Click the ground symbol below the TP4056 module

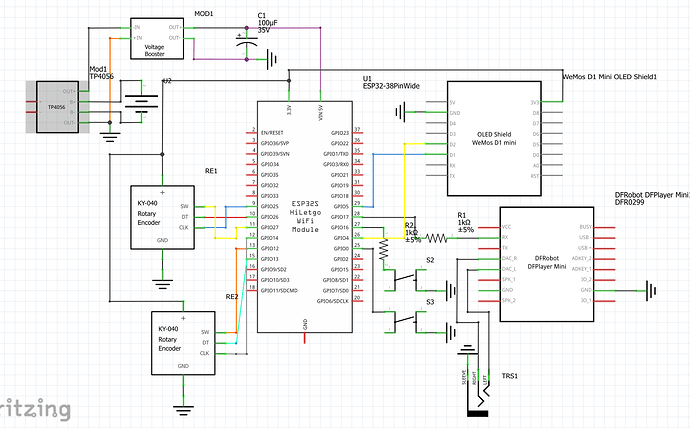110,138
